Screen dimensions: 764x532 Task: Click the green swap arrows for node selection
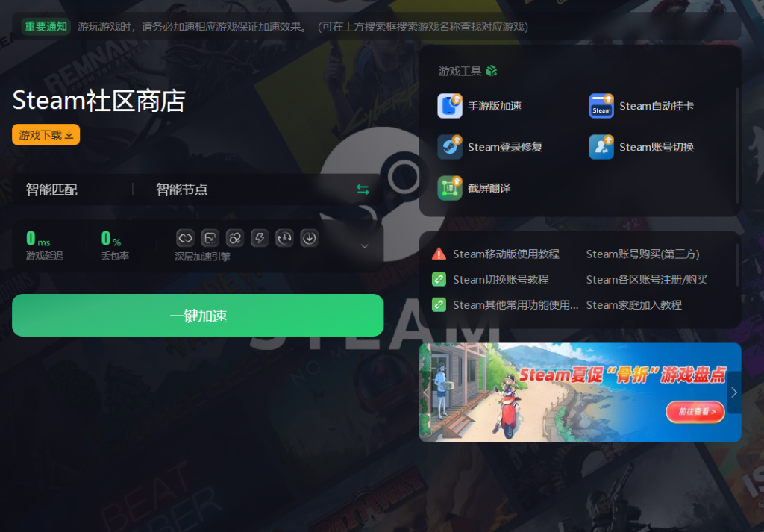point(363,190)
